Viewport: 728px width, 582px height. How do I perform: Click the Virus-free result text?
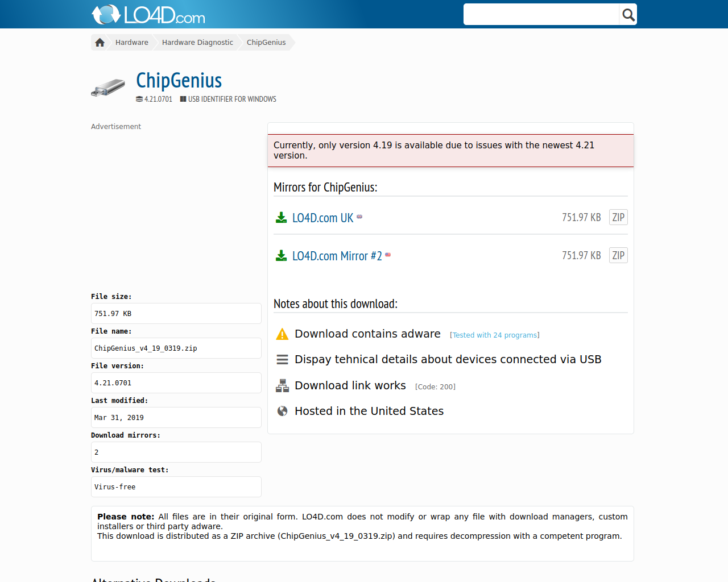pos(115,487)
